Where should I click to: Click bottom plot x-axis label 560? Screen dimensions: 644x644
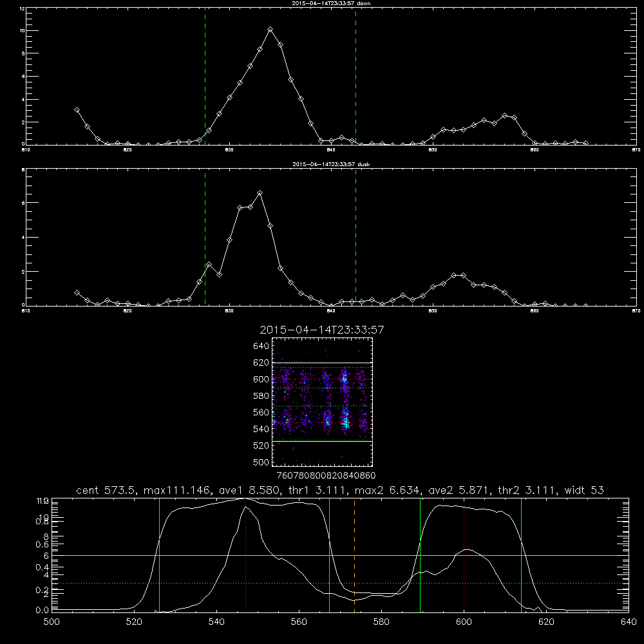pyautogui.click(x=299, y=622)
